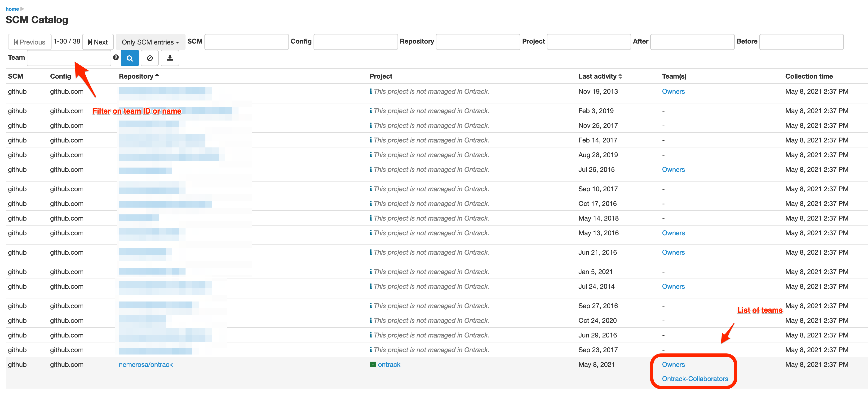868x399 pixels.
Task: Go to Next page of results
Action: pyautogui.click(x=98, y=42)
